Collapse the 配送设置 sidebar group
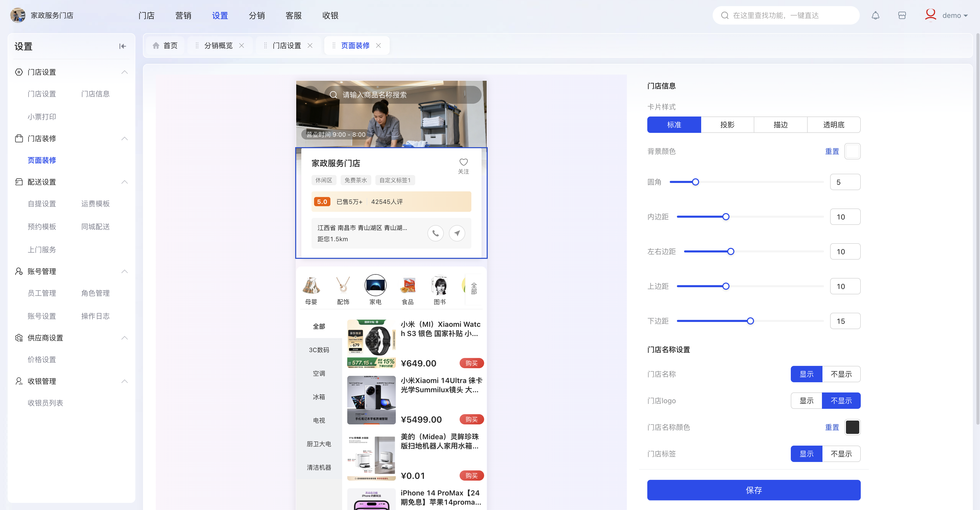 click(x=124, y=182)
